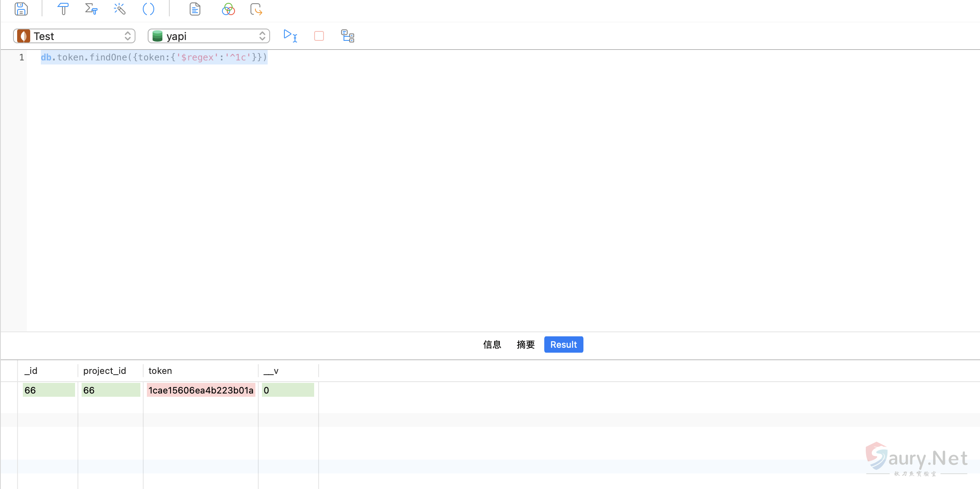Click the export result arrow icon
Viewport: 980px width, 489px height.
pyautogui.click(x=256, y=9)
